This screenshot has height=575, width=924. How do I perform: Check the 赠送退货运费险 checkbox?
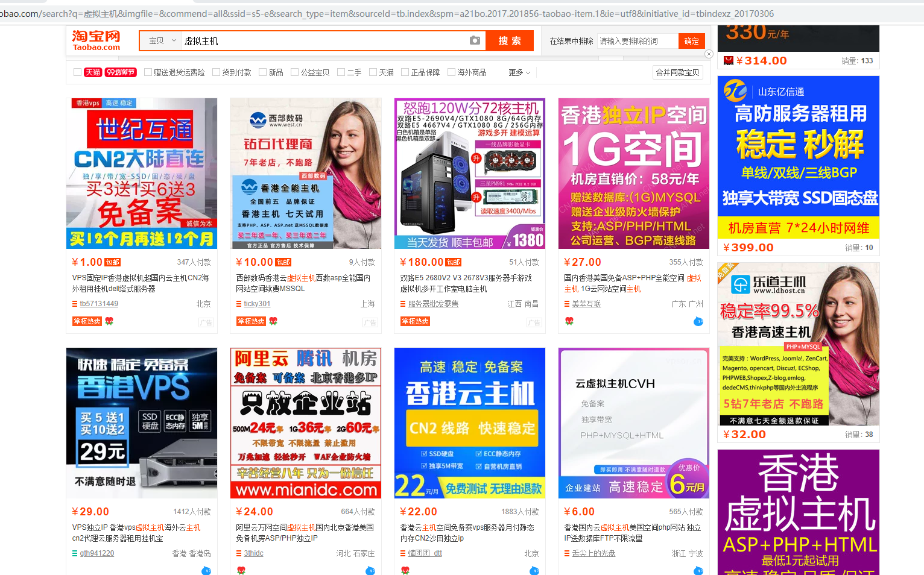(x=148, y=72)
